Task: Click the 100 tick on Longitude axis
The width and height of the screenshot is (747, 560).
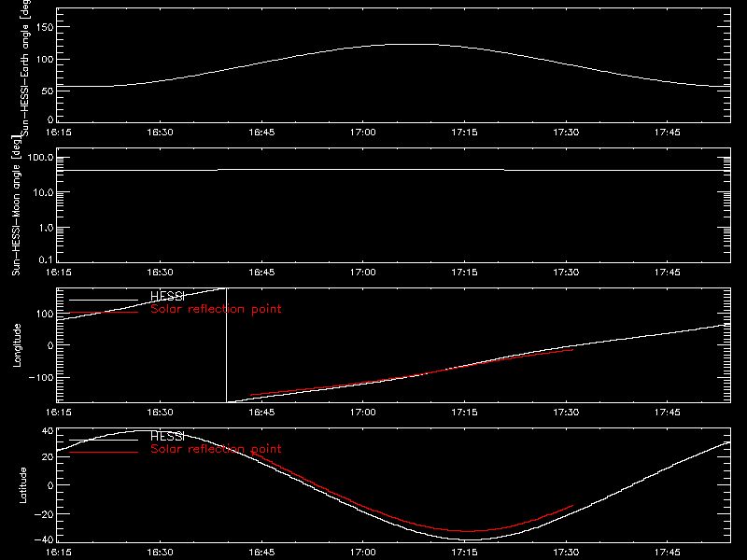Action: coord(45,314)
